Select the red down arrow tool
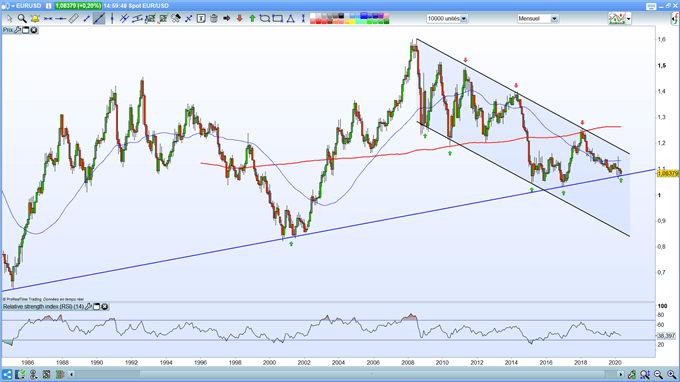The height and width of the screenshot is (382, 680). point(239,19)
